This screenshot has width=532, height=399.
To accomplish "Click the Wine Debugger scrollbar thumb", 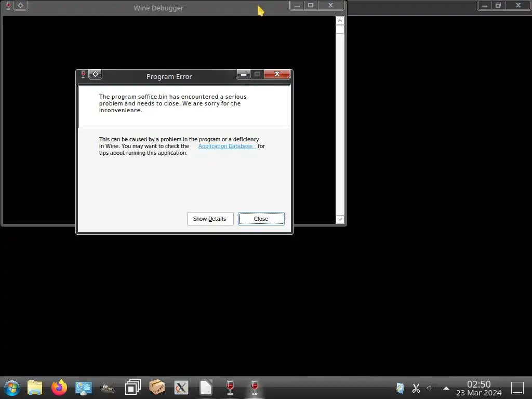I will tap(340, 30).
